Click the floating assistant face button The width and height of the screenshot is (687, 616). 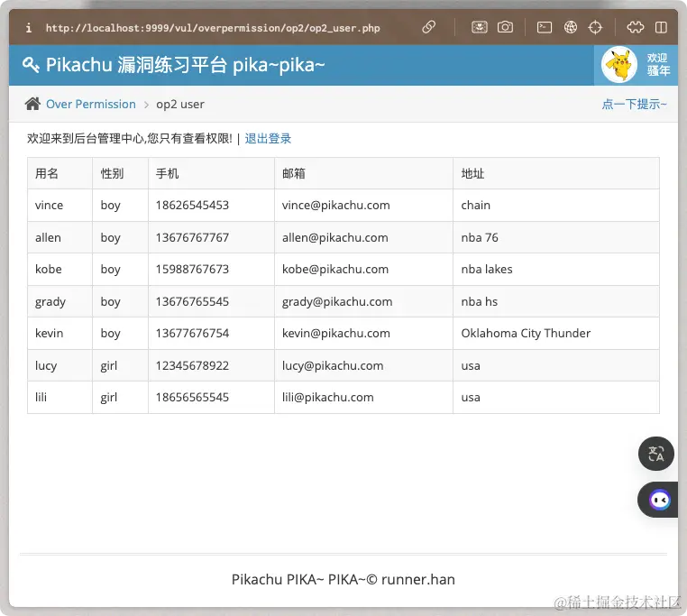click(x=659, y=500)
